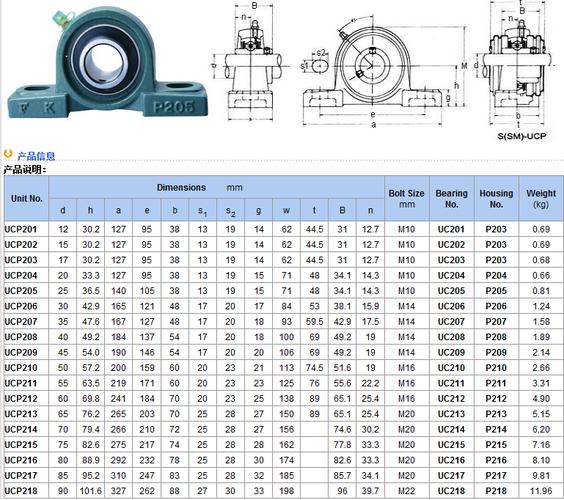
Task: Click housing number P207
Action: click(x=496, y=322)
